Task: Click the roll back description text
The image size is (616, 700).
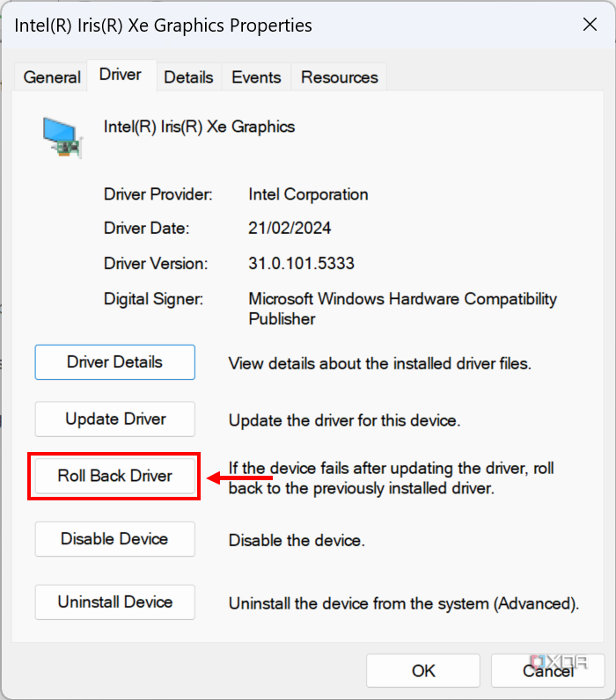Action: 392,478
